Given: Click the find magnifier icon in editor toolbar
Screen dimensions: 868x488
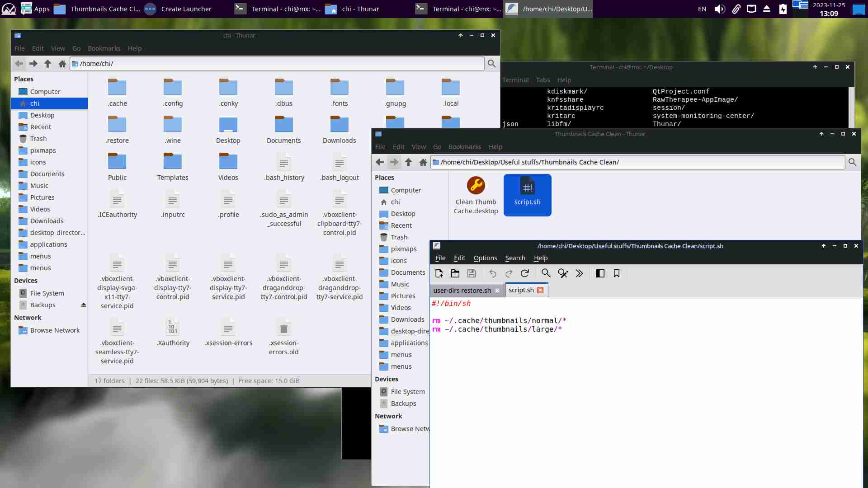Looking at the screenshot, I should pyautogui.click(x=546, y=273).
